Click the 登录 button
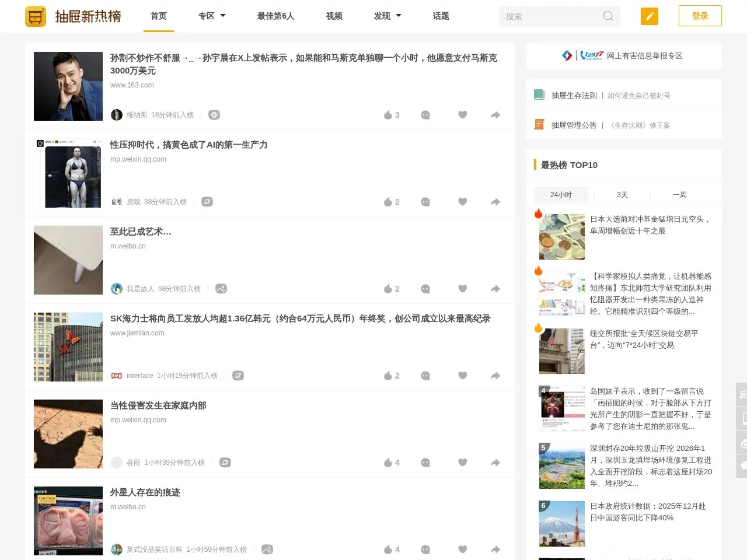 [700, 16]
